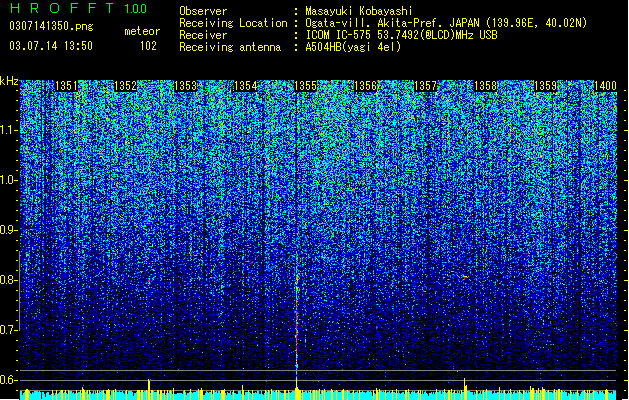Click the 1354 time marker
Screen dimensions: 629x400
246,86
